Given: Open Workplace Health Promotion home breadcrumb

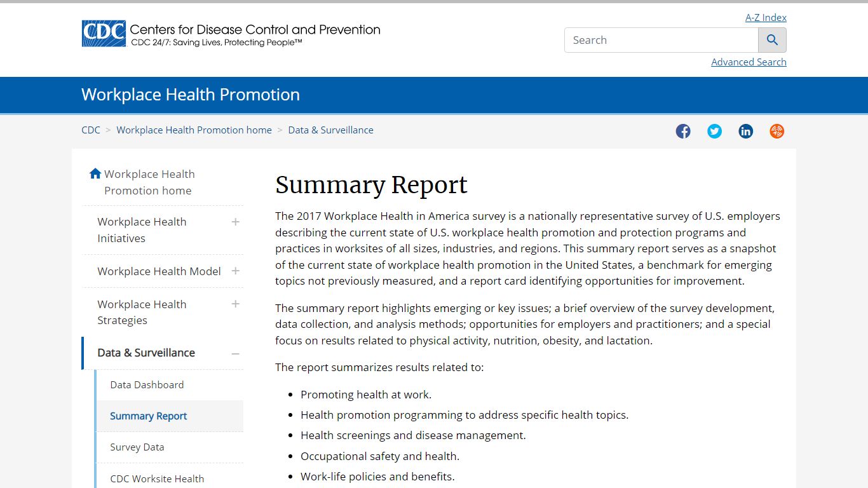Looking at the screenshot, I should point(194,130).
